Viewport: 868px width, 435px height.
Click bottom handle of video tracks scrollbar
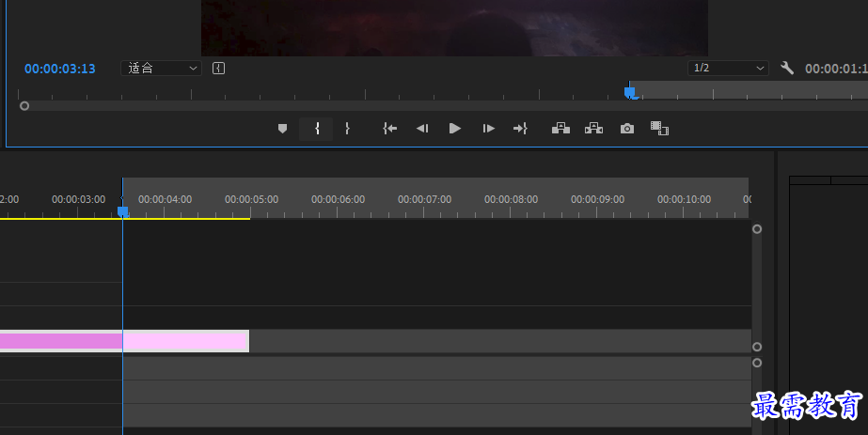757,347
